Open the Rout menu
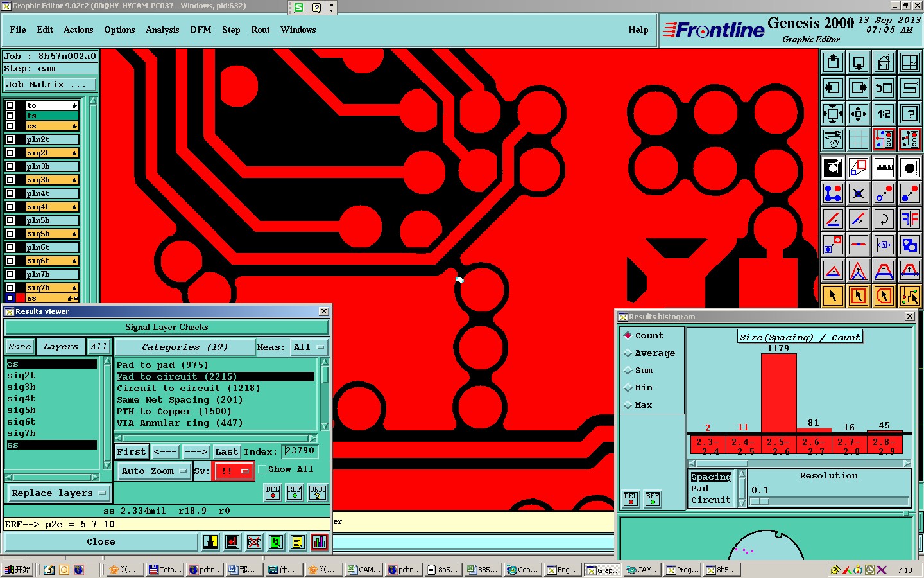This screenshot has width=924, height=578. point(261,30)
